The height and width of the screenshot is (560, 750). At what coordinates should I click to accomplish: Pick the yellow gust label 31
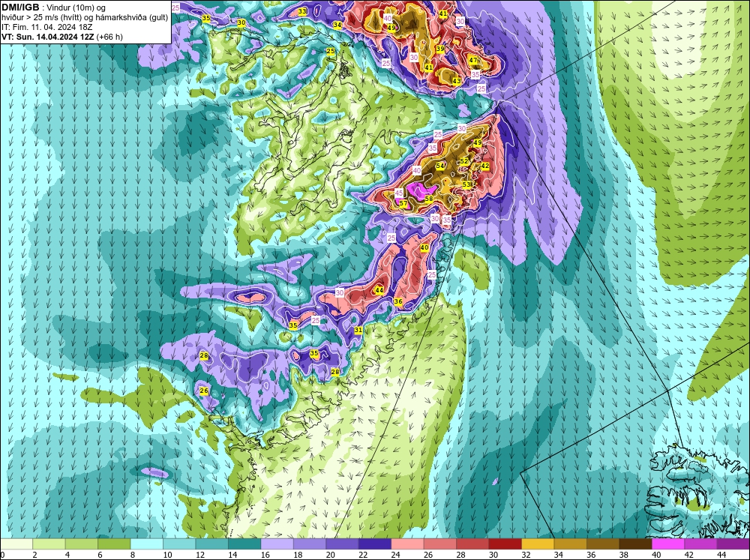(358, 330)
